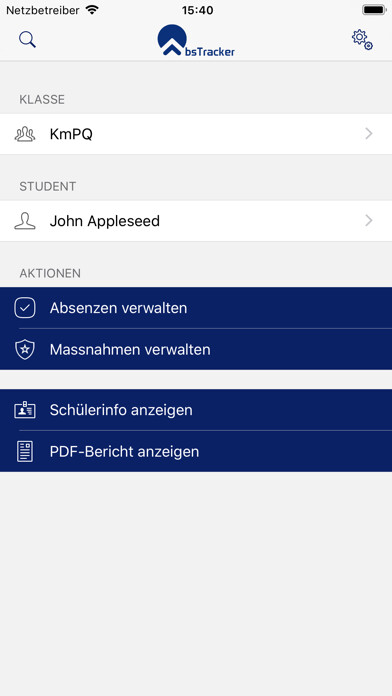Screen dimensions: 392x696
Task: Tap the student silhouette icon
Action: pos(25,221)
